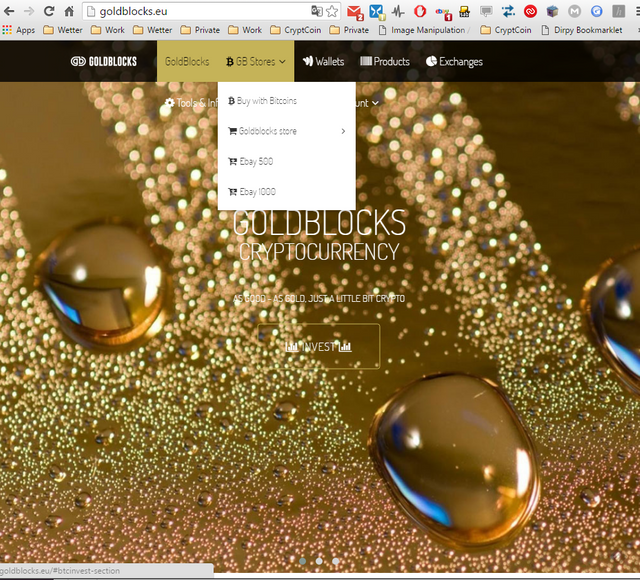Open the Chrome hamburger menu
640x580 pixels.
[x=638, y=11]
